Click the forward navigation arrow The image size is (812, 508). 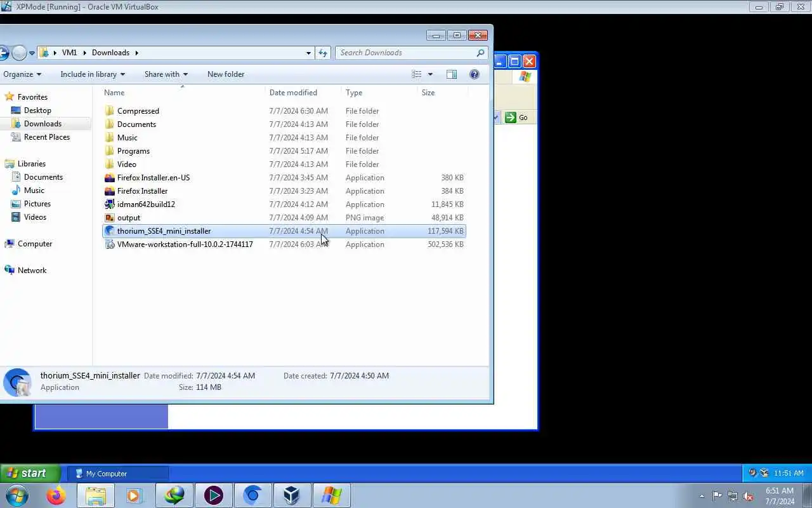click(x=19, y=53)
